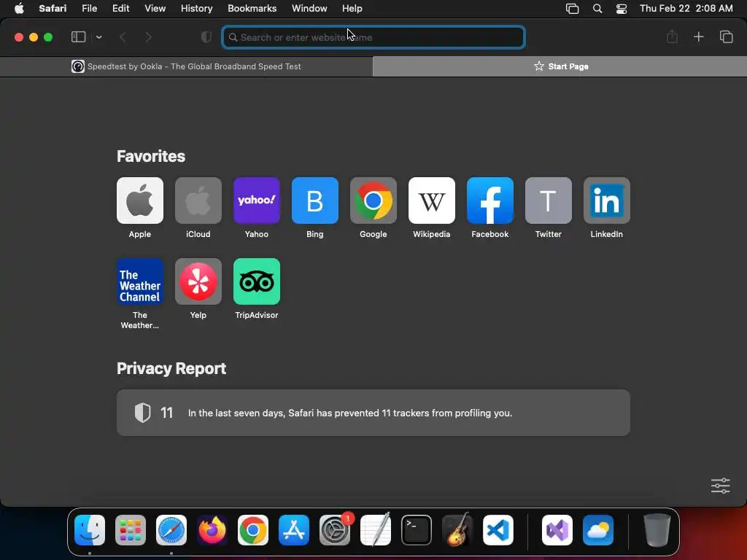Open TextEdit from the Dock
Viewport: 747px width, 560px height.
point(376,530)
